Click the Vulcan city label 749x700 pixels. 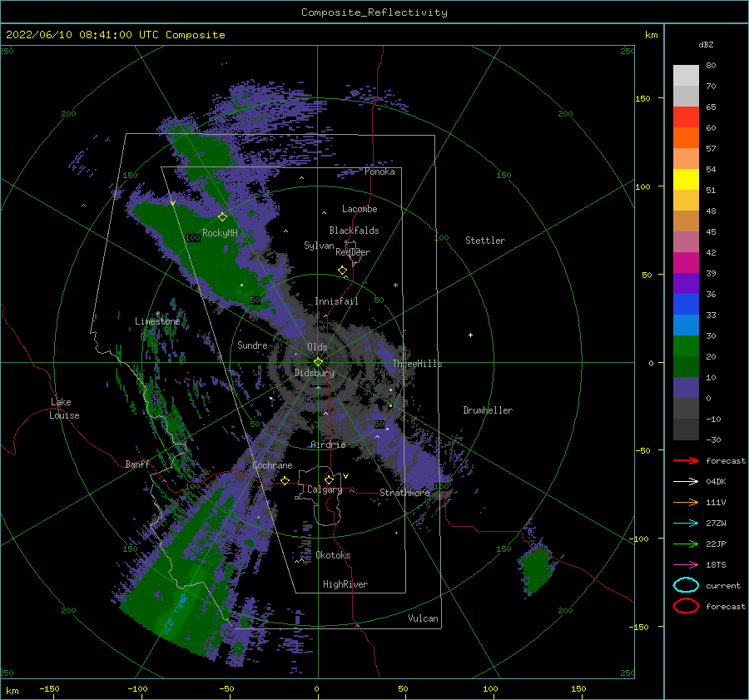point(424,618)
